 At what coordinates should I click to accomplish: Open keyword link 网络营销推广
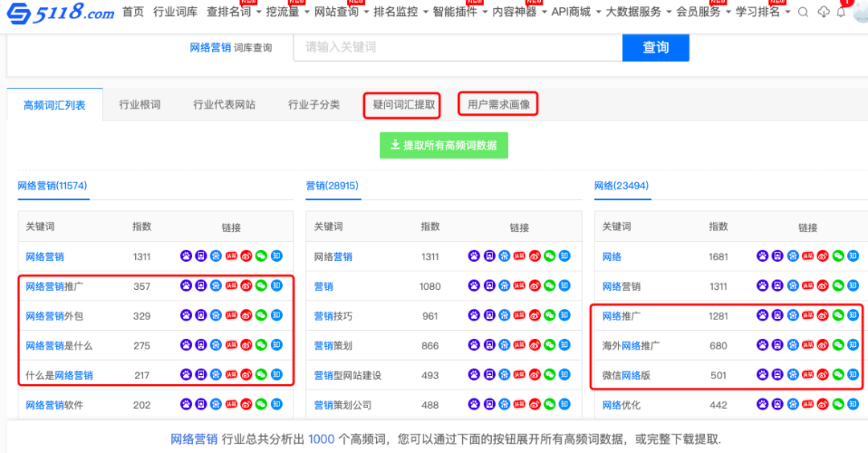coord(55,287)
